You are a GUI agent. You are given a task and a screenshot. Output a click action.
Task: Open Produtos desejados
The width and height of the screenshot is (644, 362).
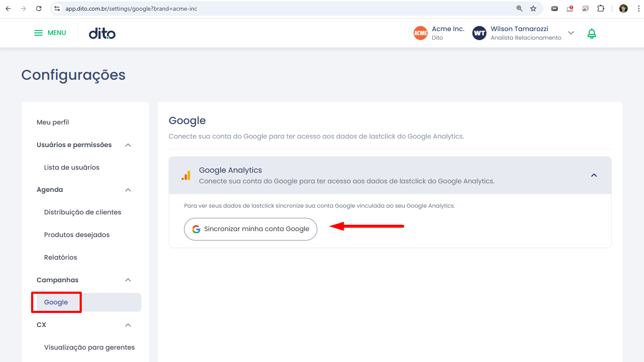pos(77,235)
